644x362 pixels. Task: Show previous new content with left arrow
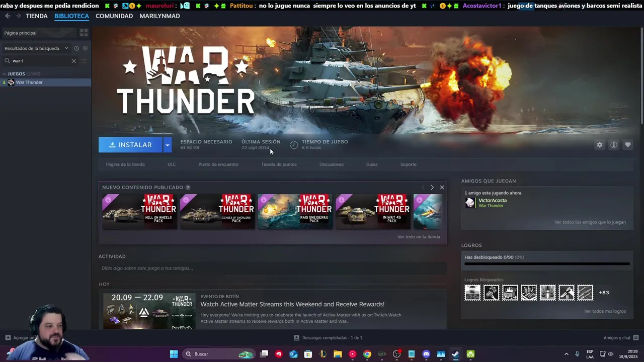point(423,188)
